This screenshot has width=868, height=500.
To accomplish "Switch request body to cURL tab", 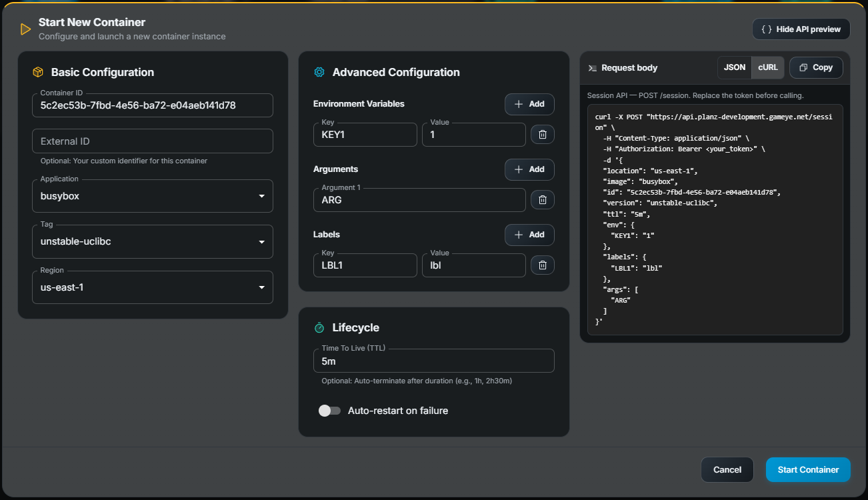I will tap(768, 67).
